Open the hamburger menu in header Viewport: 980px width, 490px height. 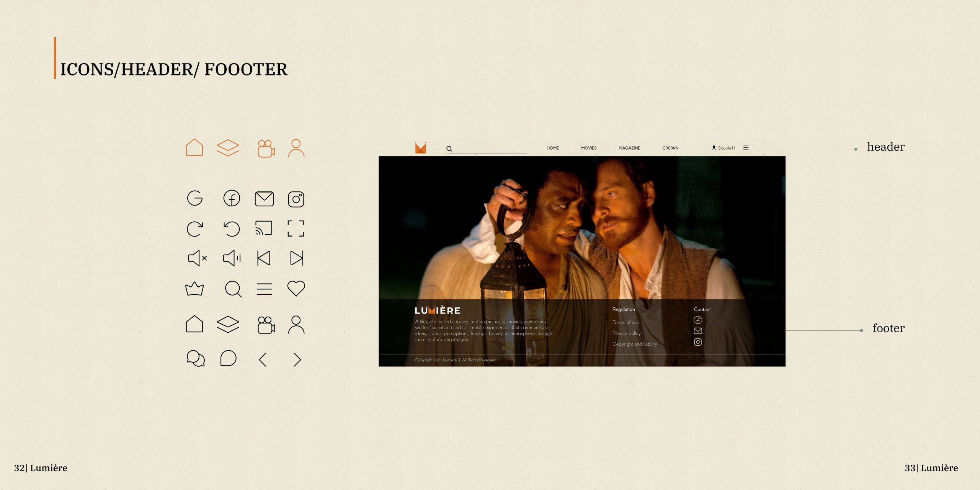746,148
